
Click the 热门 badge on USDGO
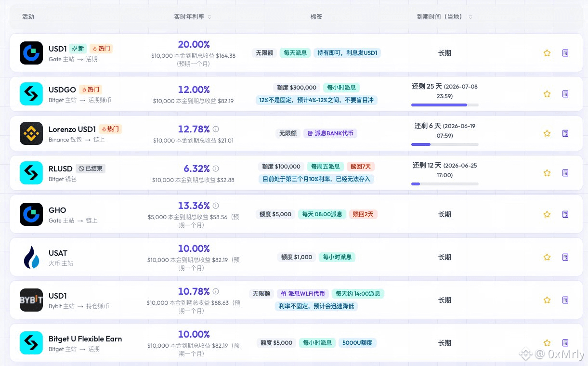click(x=91, y=90)
